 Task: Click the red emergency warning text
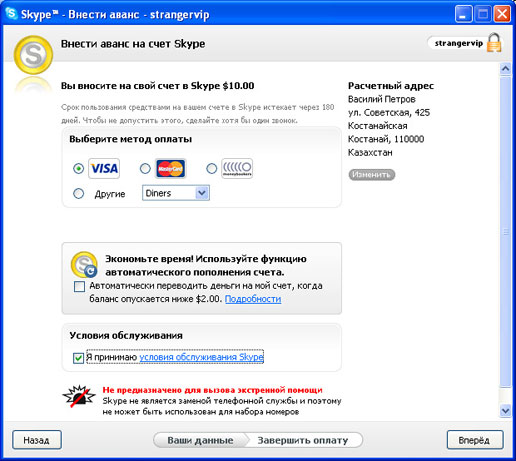click(x=212, y=390)
